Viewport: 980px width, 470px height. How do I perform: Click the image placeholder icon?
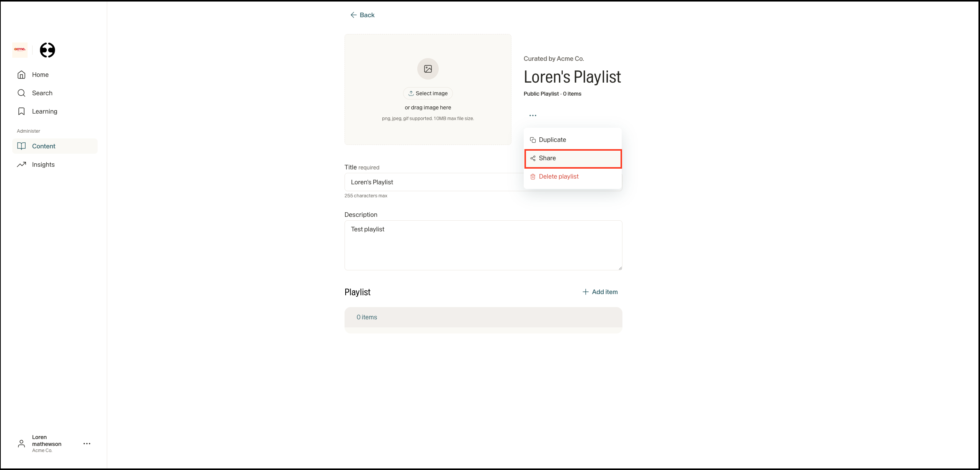428,69
